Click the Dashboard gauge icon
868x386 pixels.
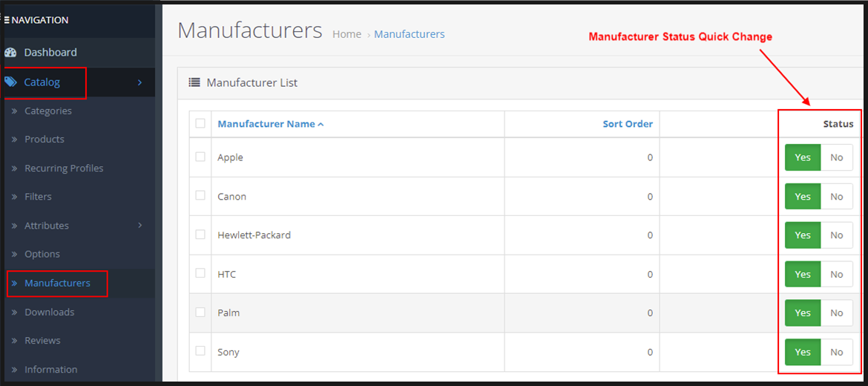(x=10, y=53)
